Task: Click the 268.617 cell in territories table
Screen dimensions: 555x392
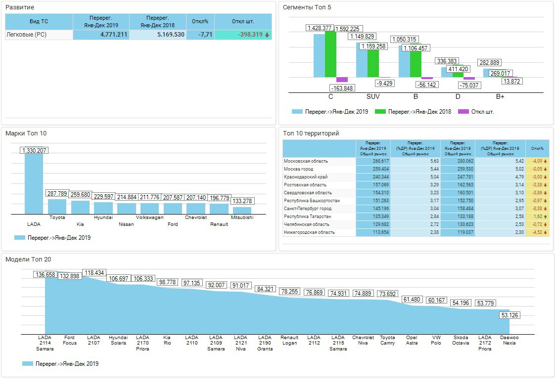Action: [373, 161]
